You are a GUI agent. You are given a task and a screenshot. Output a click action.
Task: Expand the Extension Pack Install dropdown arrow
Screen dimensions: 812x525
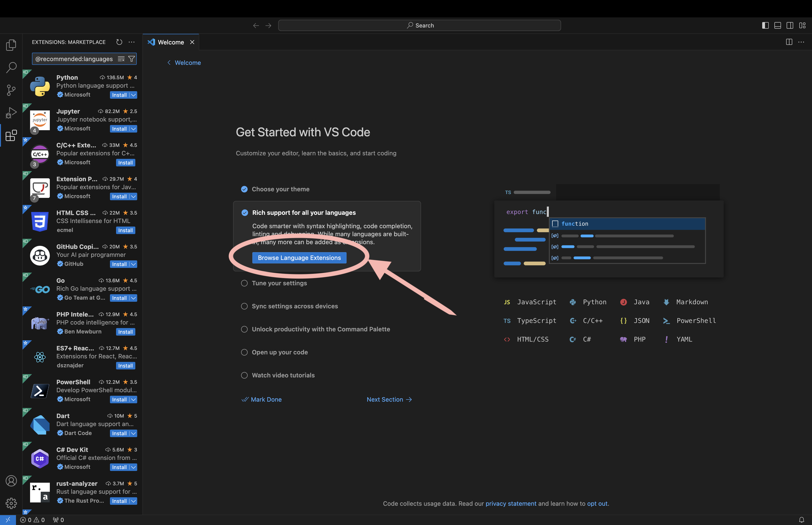point(134,197)
